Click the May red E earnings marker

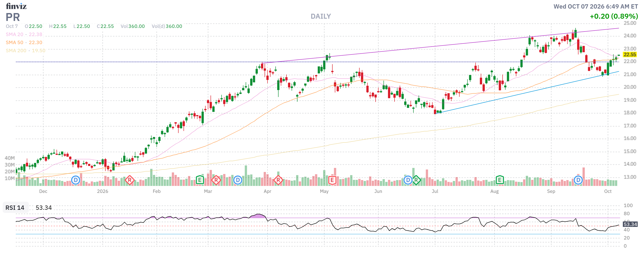pos(332,180)
